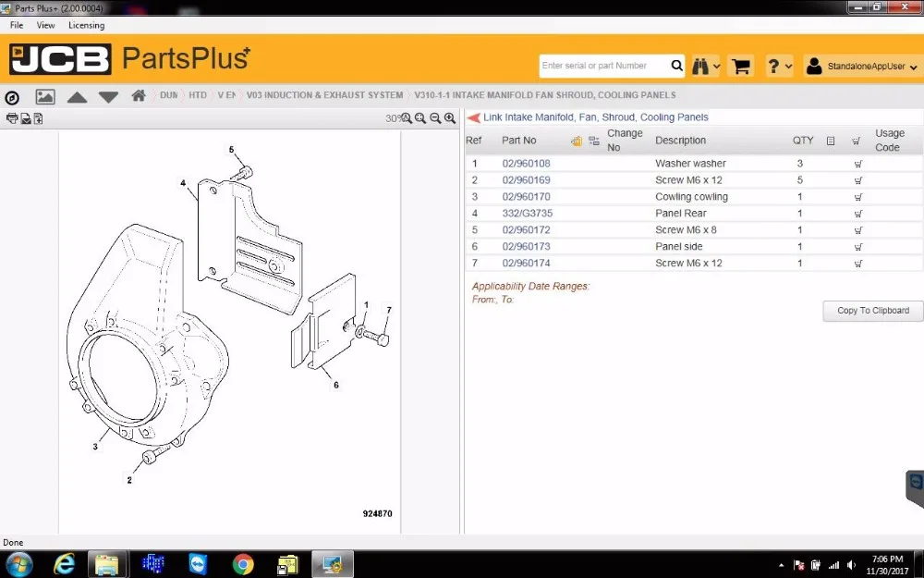Screen dimensions: 924x578
Task: Add Cowling cowling to cart
Action: 858,197
